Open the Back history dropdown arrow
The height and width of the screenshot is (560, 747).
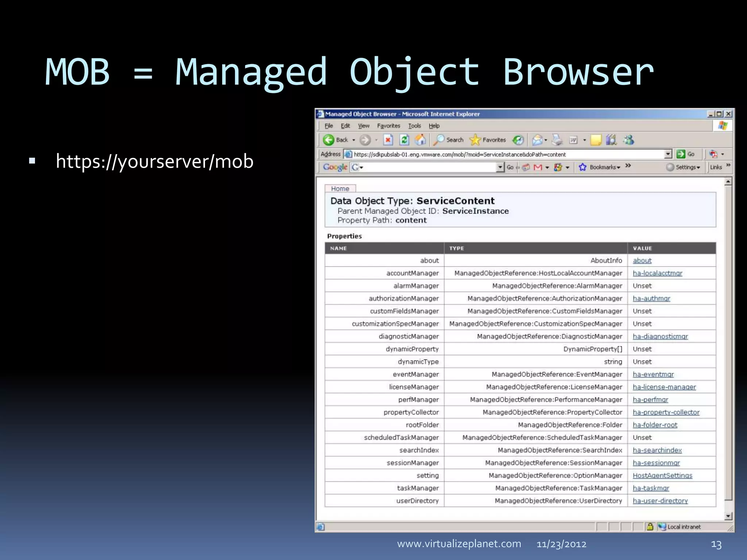[x=353, y=140]
